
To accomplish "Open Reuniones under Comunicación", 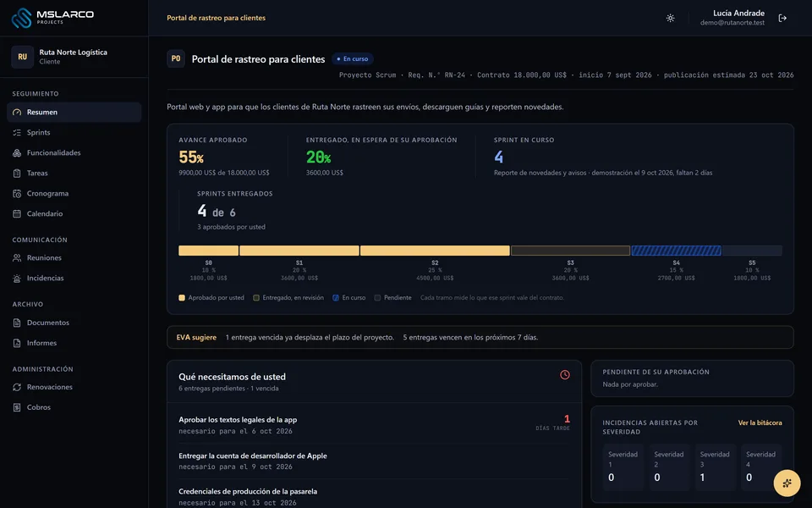I will (74, 257).
